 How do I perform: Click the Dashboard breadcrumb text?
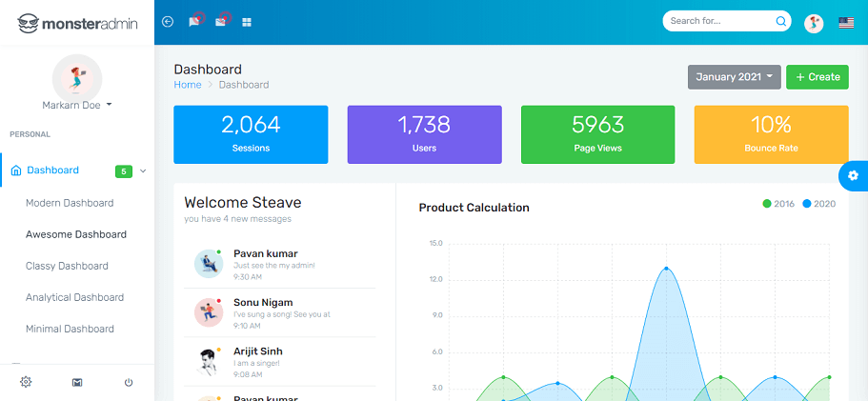click(x=244, y=85)
